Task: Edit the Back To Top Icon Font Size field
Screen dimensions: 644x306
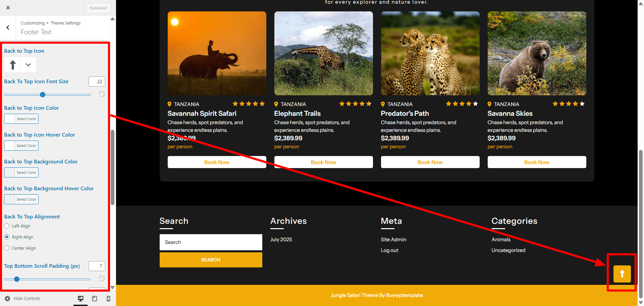Action: [97, 82]
